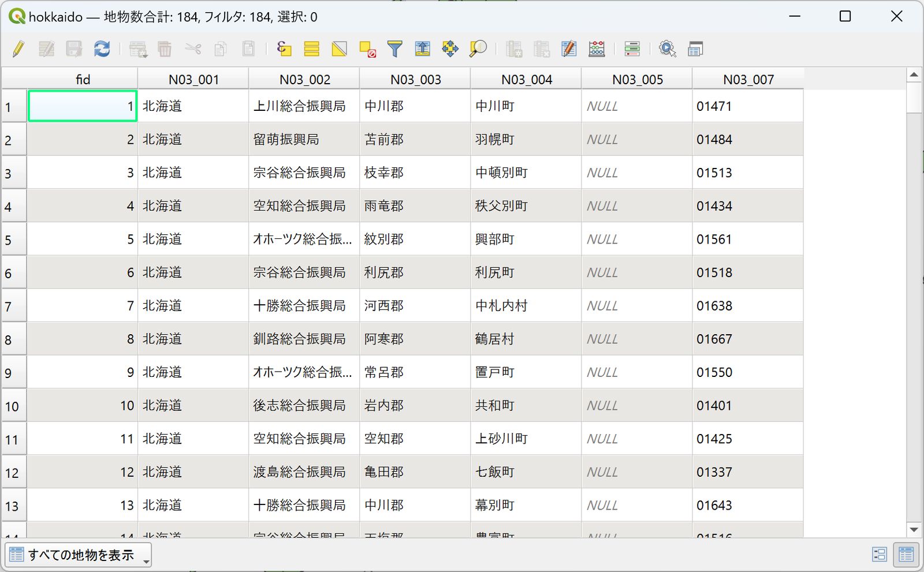Click the NULL cell in row 7

636,306
